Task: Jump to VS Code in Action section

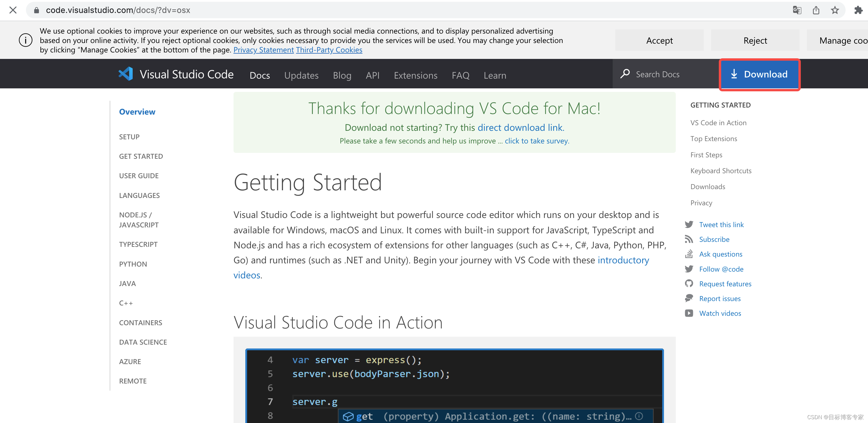Action: 719,123
